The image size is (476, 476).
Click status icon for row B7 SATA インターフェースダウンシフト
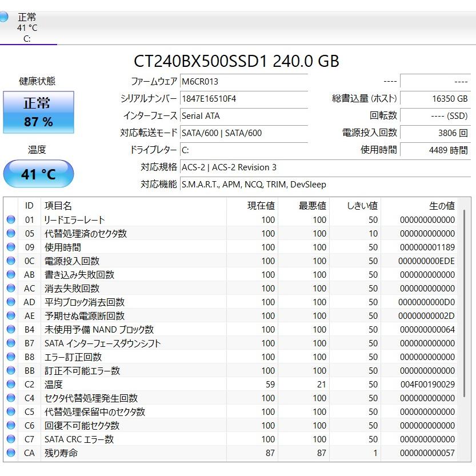[x=11, y=343]
